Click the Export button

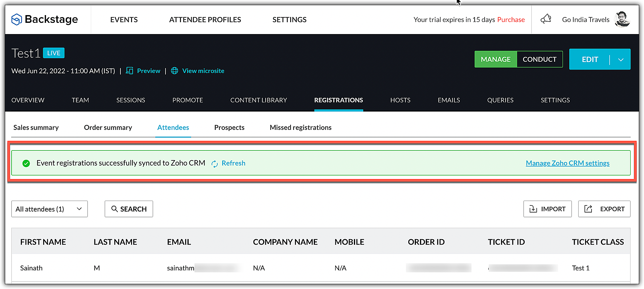tap(604, 209)
